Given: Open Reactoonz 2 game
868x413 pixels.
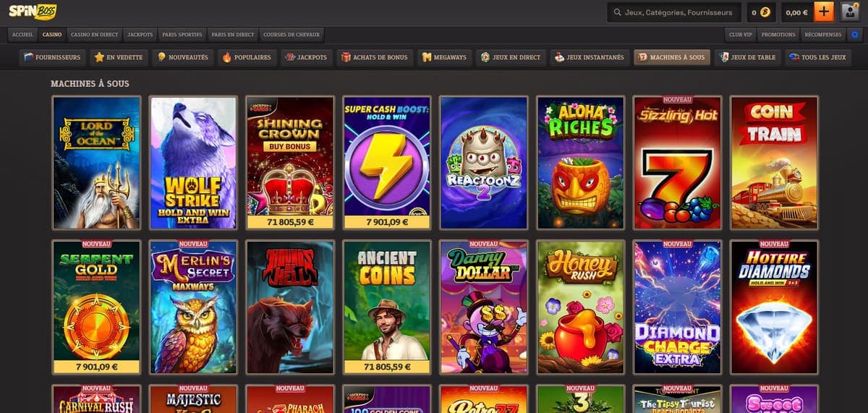Looking at the screenshot, I should click(484, 163).
